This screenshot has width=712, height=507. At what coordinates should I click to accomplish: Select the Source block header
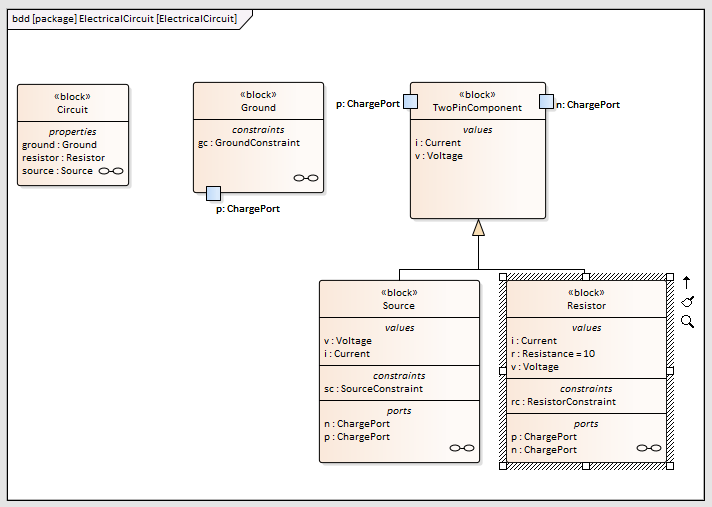399,300
